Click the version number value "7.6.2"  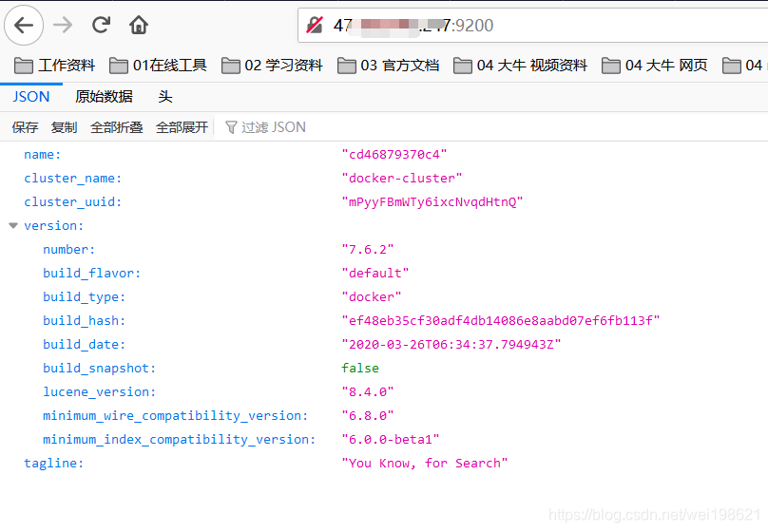pyautogui.click(x=367, y=250)
